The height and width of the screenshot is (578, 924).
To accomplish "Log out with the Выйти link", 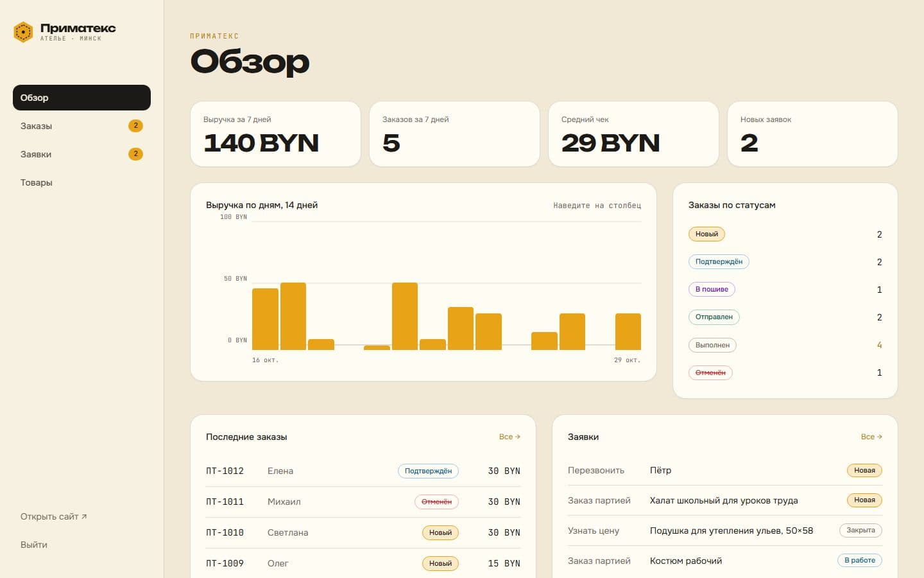I will click(x=34, y=545).
